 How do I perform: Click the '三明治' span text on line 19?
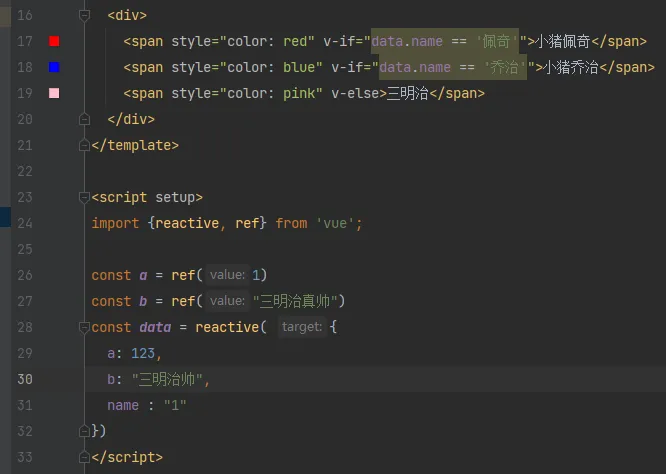pyautogui.click(x=408, y=93)
